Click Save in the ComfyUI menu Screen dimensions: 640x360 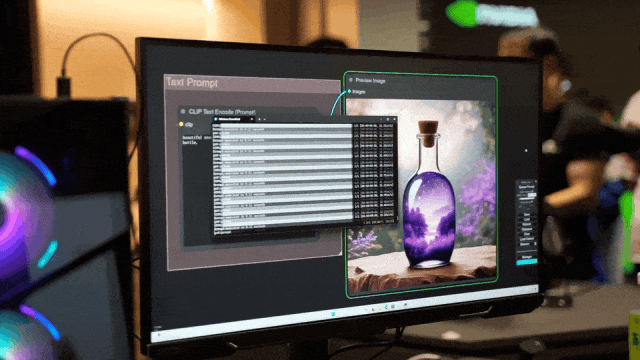pos(527,215)
